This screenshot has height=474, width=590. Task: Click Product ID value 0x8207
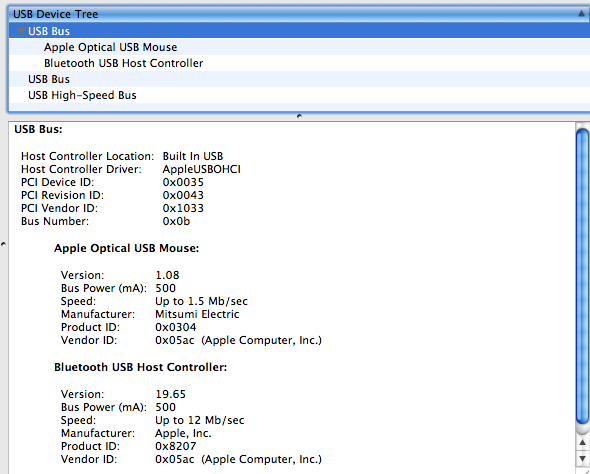point(176,446)
